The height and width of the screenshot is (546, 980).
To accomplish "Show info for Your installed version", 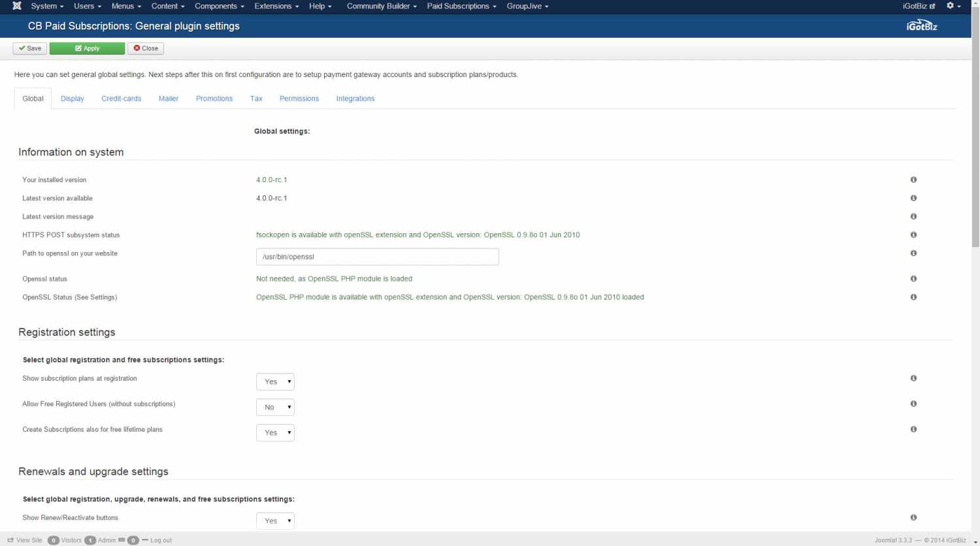I will (x=913, y=180).
